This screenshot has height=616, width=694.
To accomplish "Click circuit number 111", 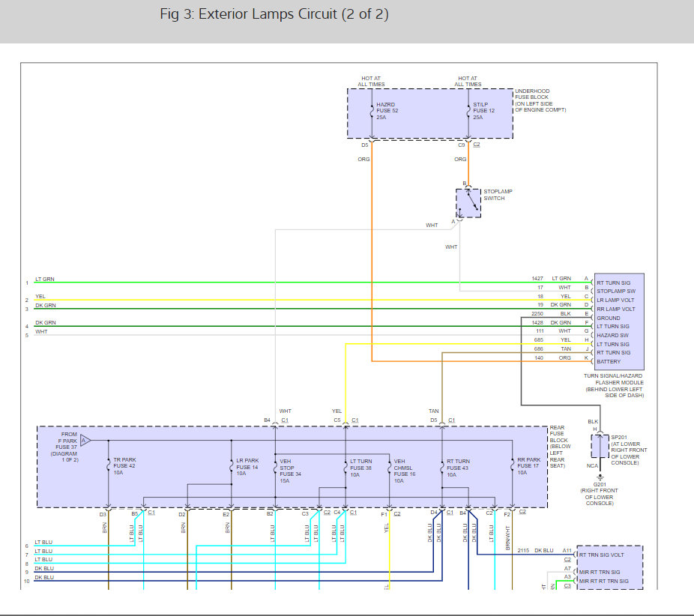I will tap(540, 331).
